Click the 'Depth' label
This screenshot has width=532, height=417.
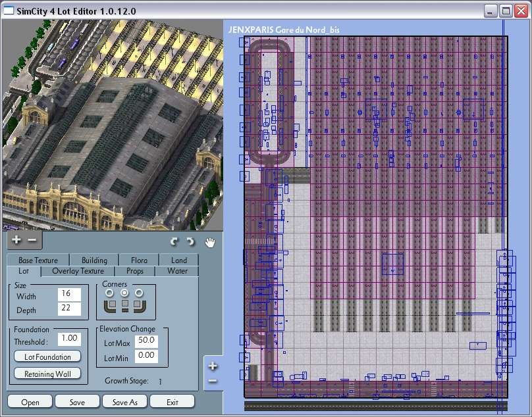tap(26, 310)
